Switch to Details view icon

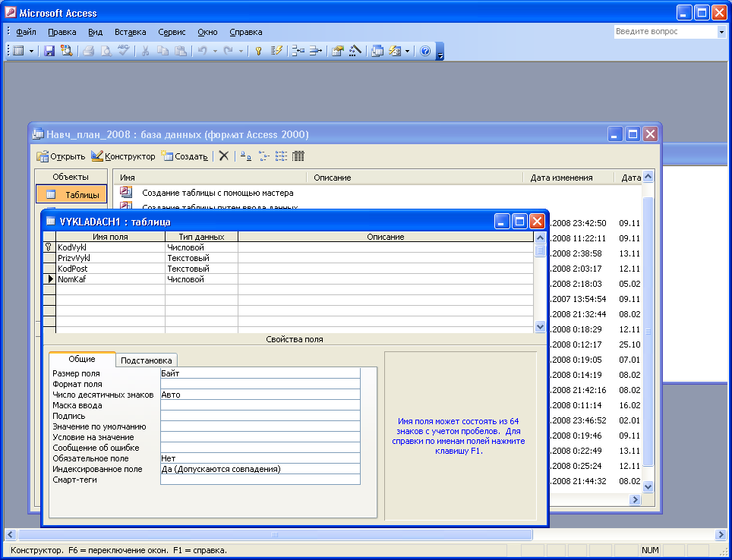click(298, 156)
